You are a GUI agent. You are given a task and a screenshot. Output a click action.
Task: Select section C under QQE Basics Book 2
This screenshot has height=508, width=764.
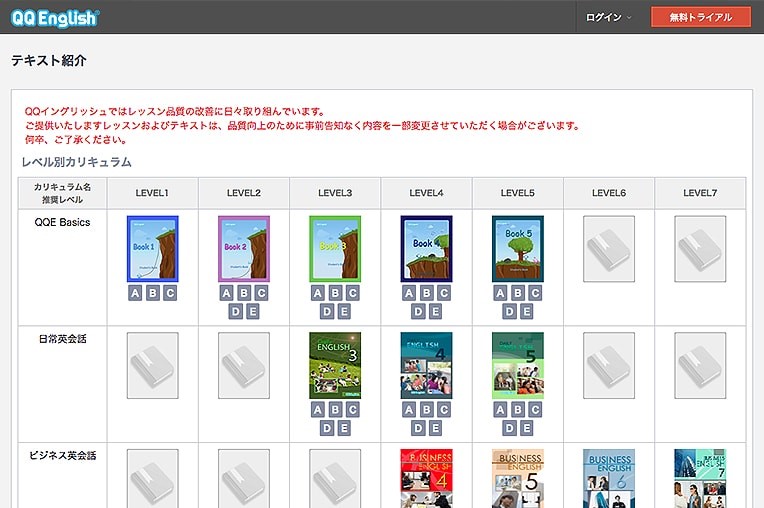tap(261, 293)
